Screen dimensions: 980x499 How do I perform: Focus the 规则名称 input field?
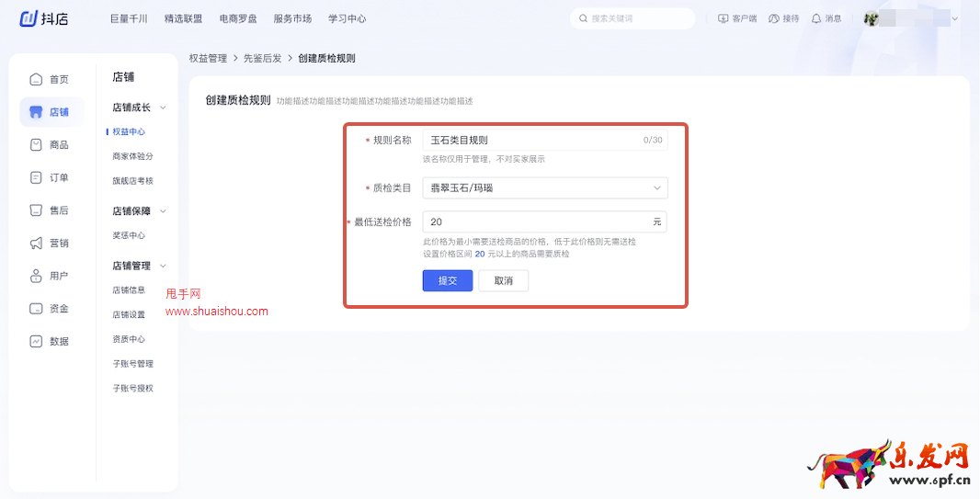click(545, 140)
